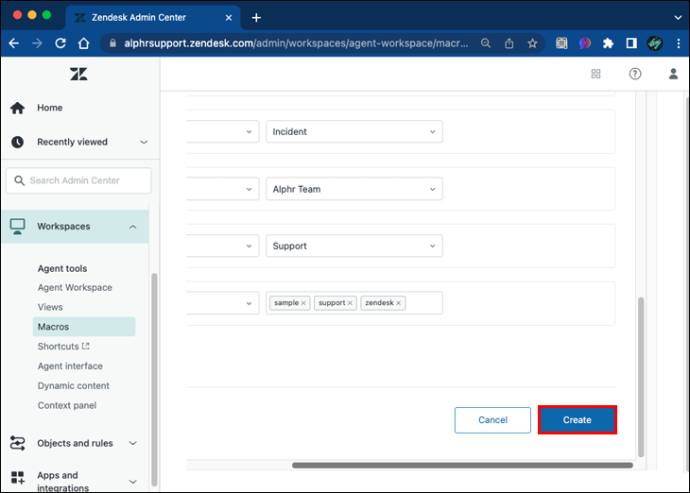Open the Chrome three-dot menu
The image size is (690, 493).
(x=679, y=43)
